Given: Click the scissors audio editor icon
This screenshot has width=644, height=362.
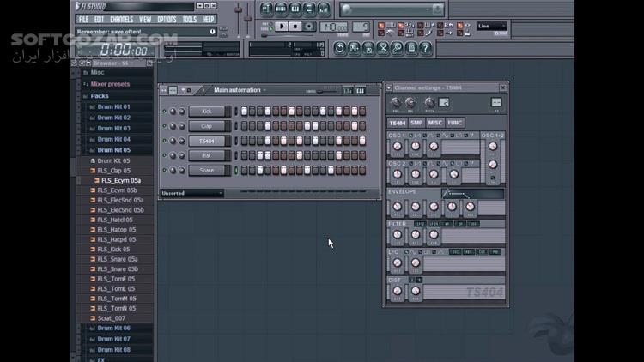Looking at the screenshot, I should pos(382,48).
